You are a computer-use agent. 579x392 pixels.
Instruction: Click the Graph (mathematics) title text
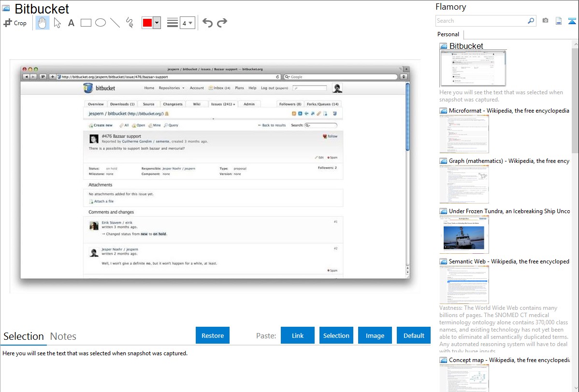click(x=509, y=161)
